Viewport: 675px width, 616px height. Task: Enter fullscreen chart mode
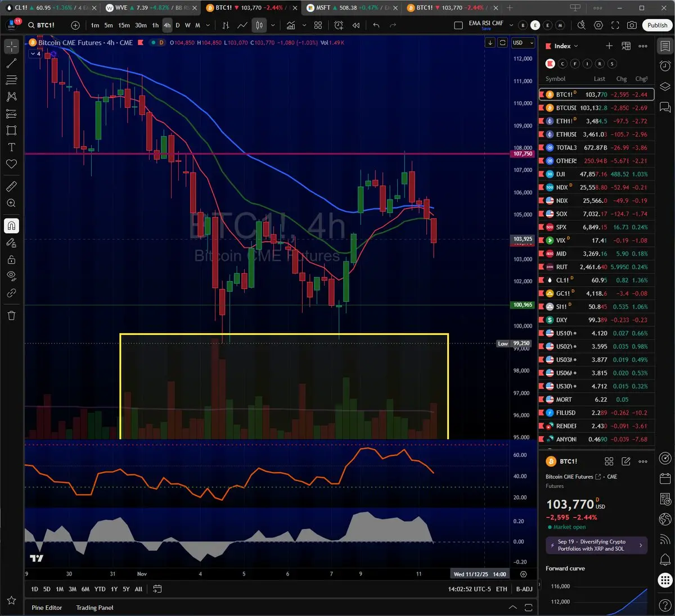pos(615,25)
